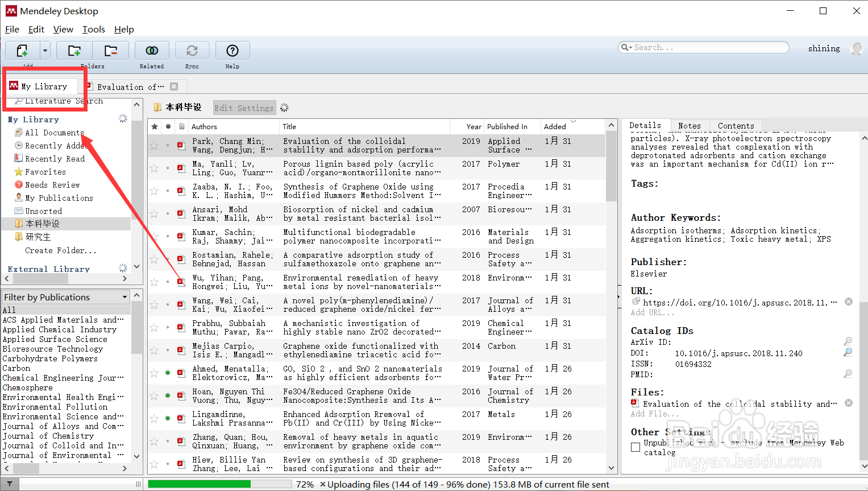Viewport: 868px width, 491px height.
Task: Open the Favorites list
Action: click(45, 172)
